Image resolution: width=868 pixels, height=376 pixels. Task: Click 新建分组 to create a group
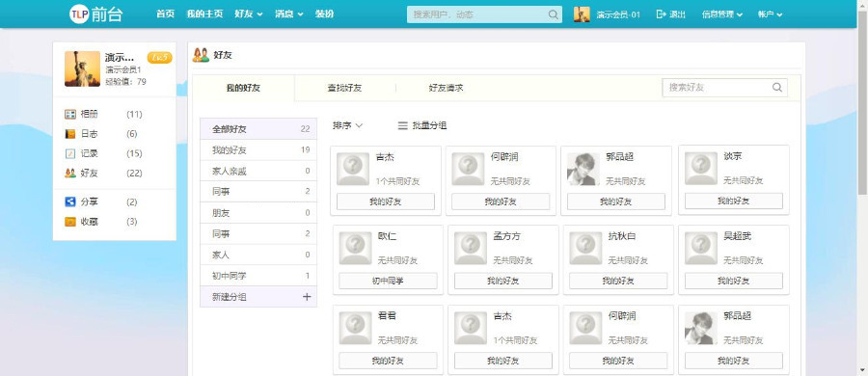[258, 297]
